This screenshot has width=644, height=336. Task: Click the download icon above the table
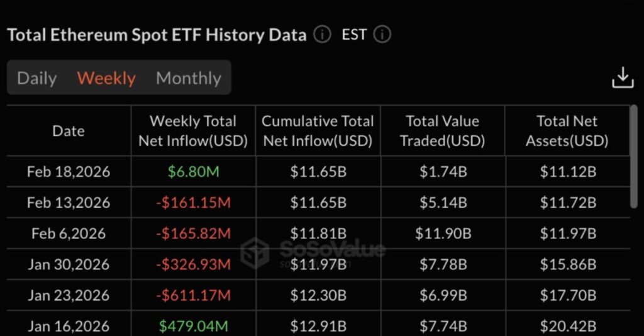point(623,78)
